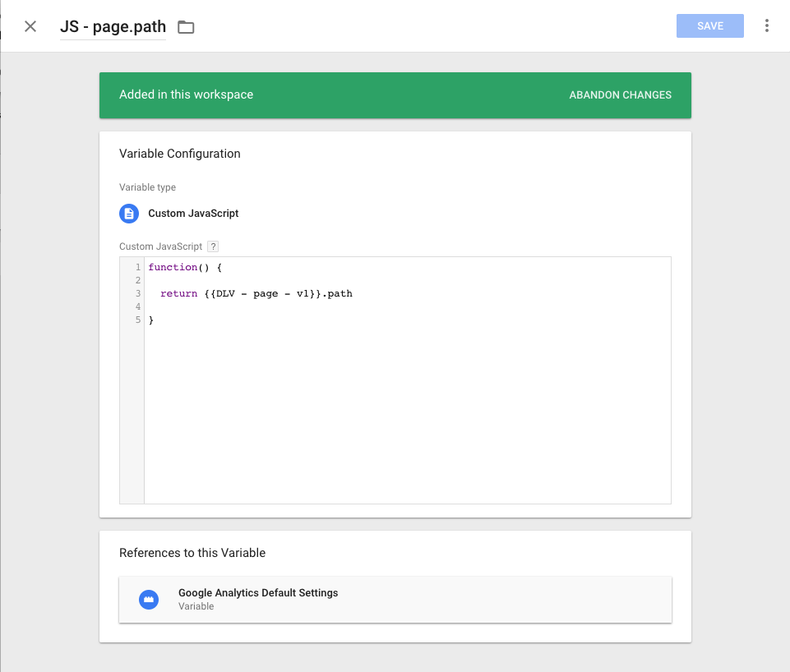
Task: Click the Custom JavaScript help question mark
Action: [213, 246]
